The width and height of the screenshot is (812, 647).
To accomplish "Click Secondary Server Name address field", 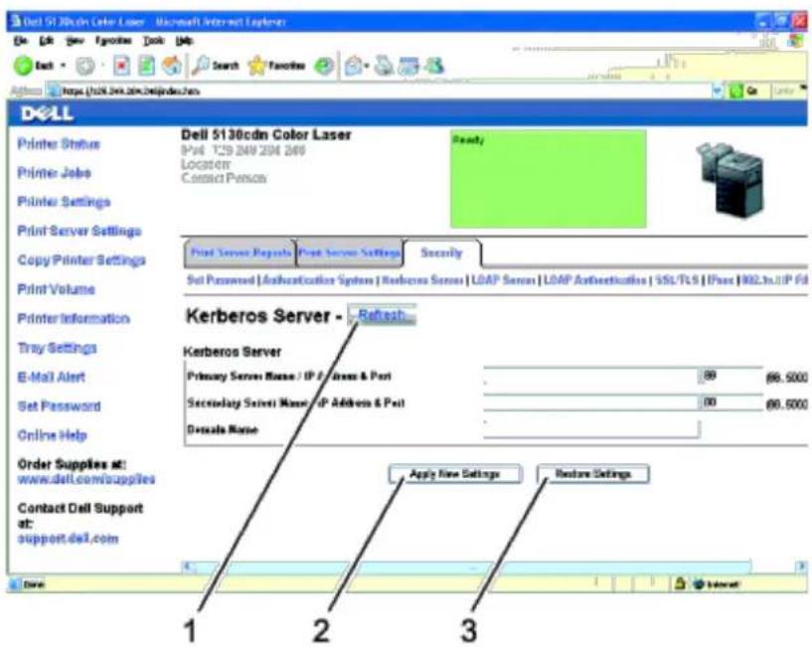I will tap(590, 403).
